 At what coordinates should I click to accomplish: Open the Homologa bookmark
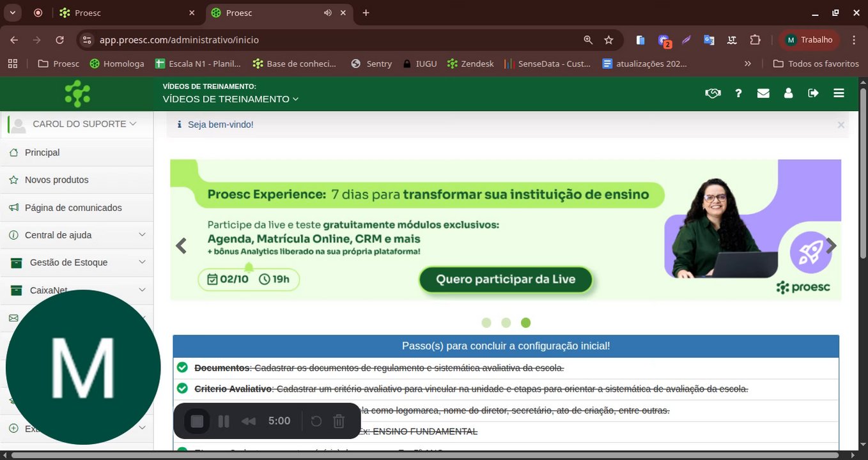117,63
